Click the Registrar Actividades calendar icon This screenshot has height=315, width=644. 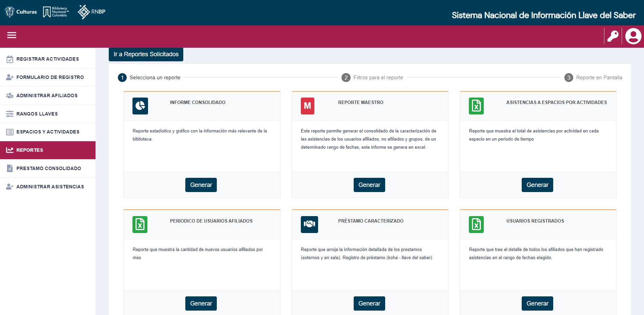click(10, 59)
